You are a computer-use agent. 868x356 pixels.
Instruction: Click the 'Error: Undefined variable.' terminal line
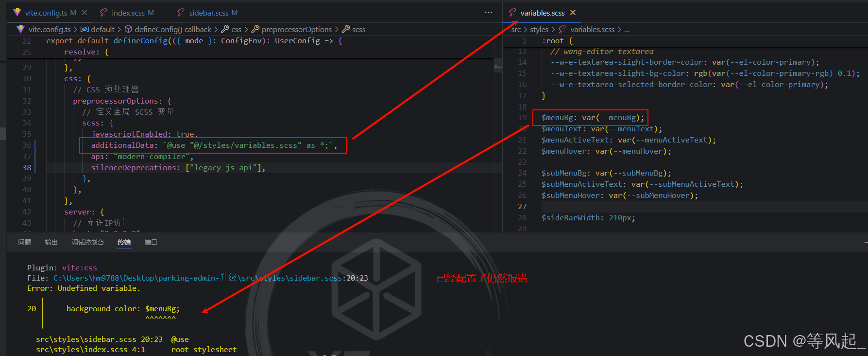pos(84,288)
